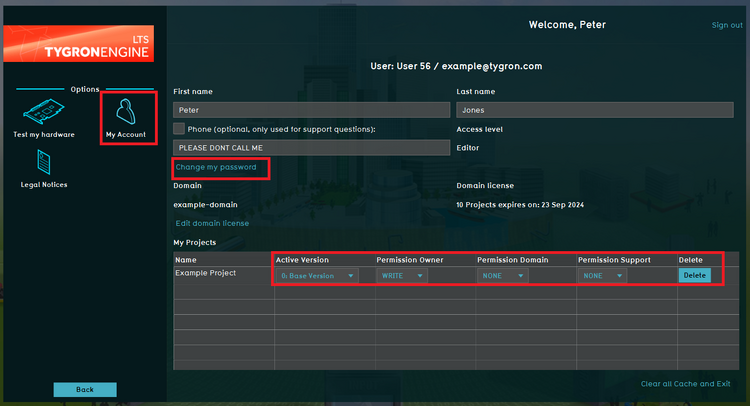The height and width of the screenshot is (406, 750).
Task: Click the phone number text field
Action: tap(311, 147)
